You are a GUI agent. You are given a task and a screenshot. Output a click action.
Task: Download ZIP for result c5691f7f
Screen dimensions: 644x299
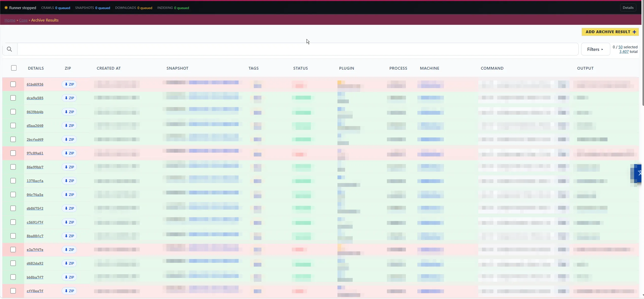coord(69,222)
